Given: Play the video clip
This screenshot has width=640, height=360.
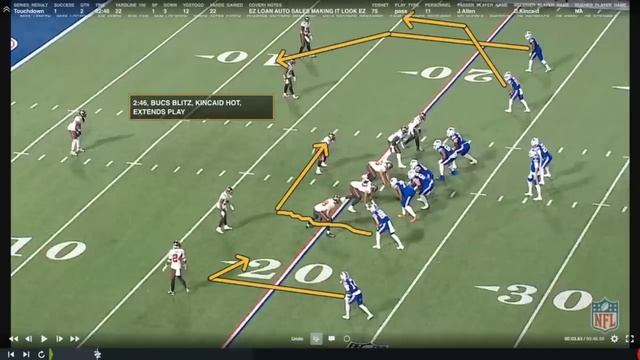Looking at the screenshot, I should (44, 339).
